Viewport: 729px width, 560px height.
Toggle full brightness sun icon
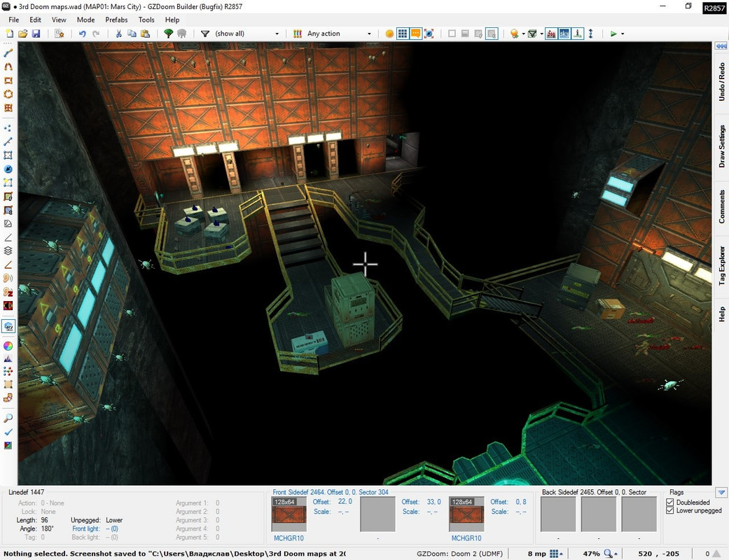(389, 34)
